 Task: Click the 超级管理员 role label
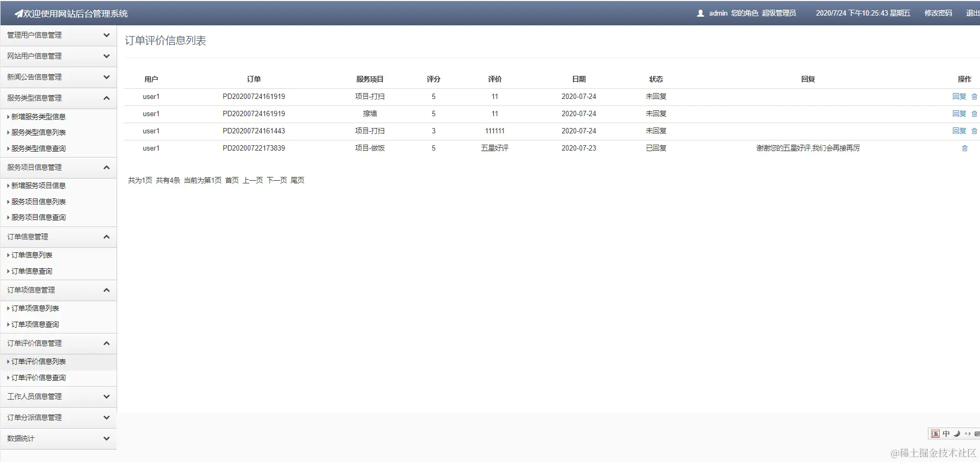coord(779,13)
